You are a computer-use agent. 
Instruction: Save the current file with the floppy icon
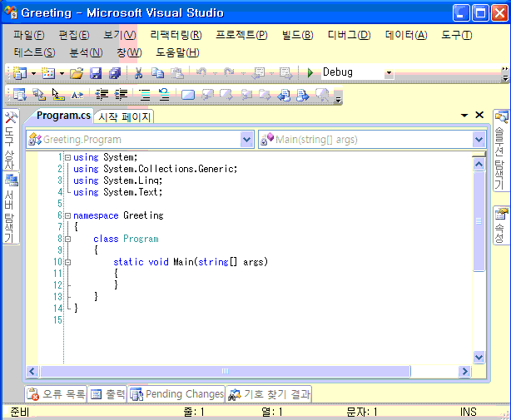[x=96, y=73]
